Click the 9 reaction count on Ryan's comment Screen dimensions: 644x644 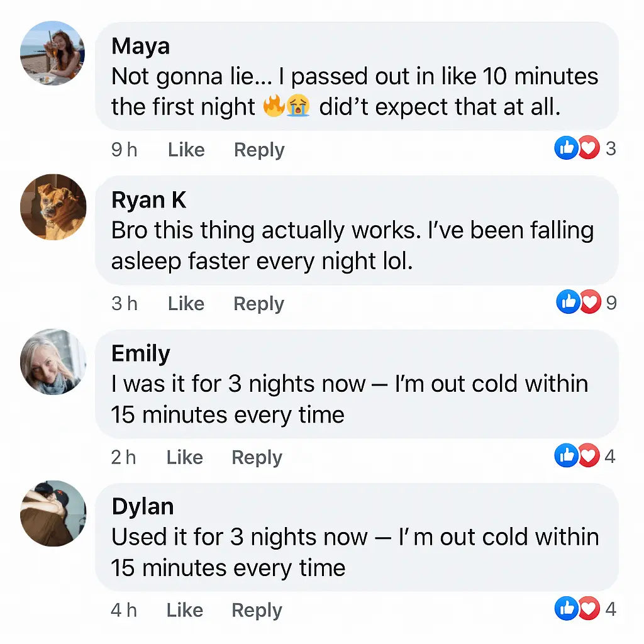click(x=611, y=303)
